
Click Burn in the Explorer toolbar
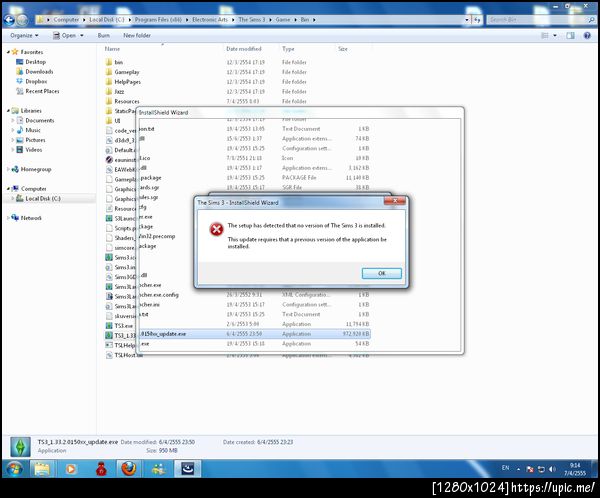point(103,35)
